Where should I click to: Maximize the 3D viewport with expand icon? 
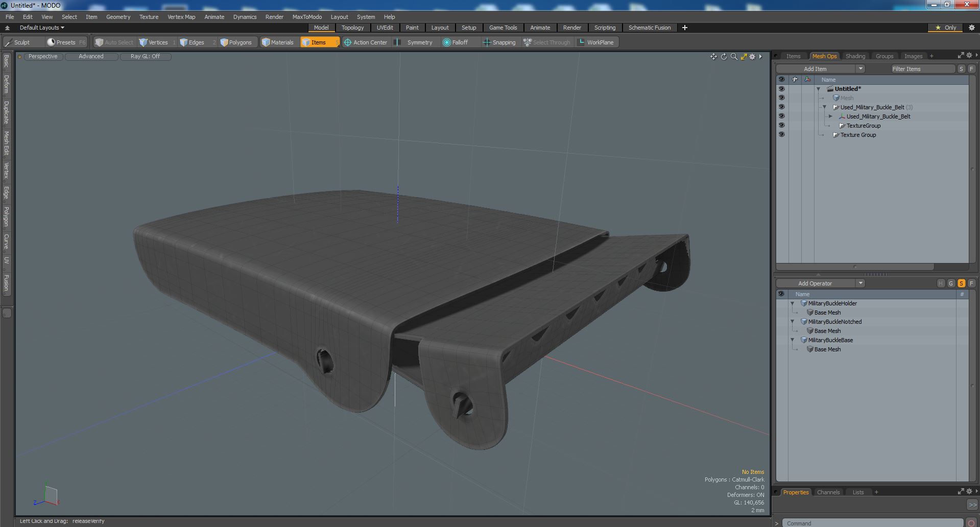coord(744,57)
